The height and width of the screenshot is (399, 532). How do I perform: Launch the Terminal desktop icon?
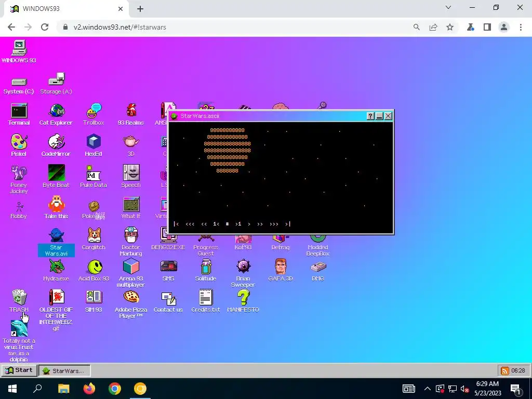[x=19, y=111]
